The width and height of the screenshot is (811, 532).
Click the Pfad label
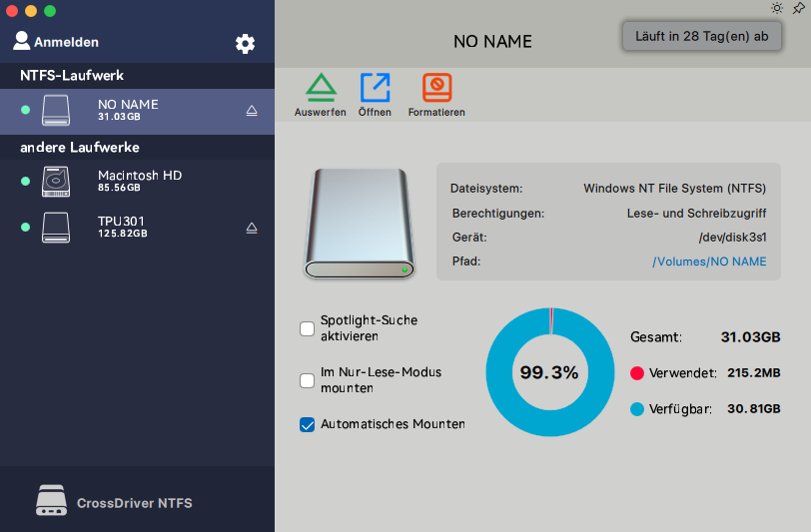[x=466, y=262]
